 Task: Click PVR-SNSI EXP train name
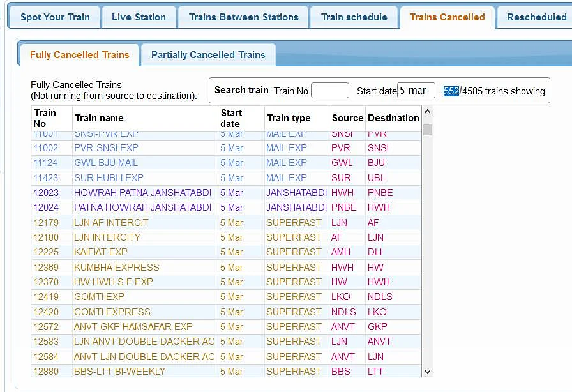(106, 148)
